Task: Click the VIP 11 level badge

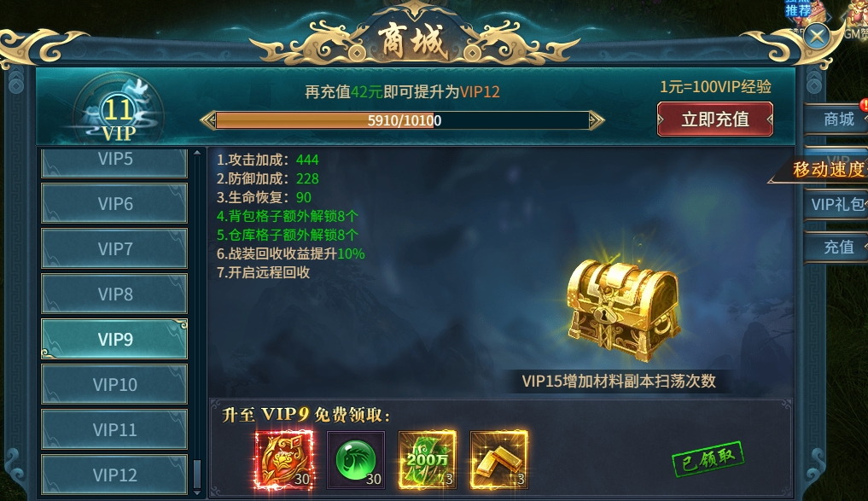Action: pos(119,114)
